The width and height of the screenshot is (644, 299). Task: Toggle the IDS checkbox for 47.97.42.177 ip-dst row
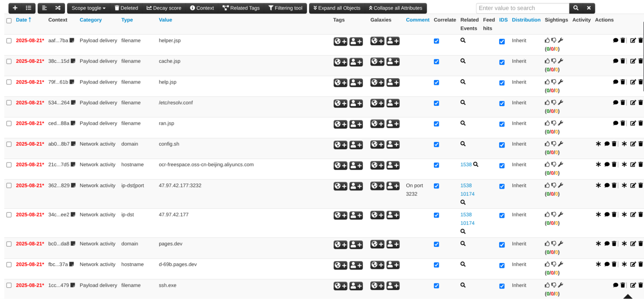[x=502, y=216]
